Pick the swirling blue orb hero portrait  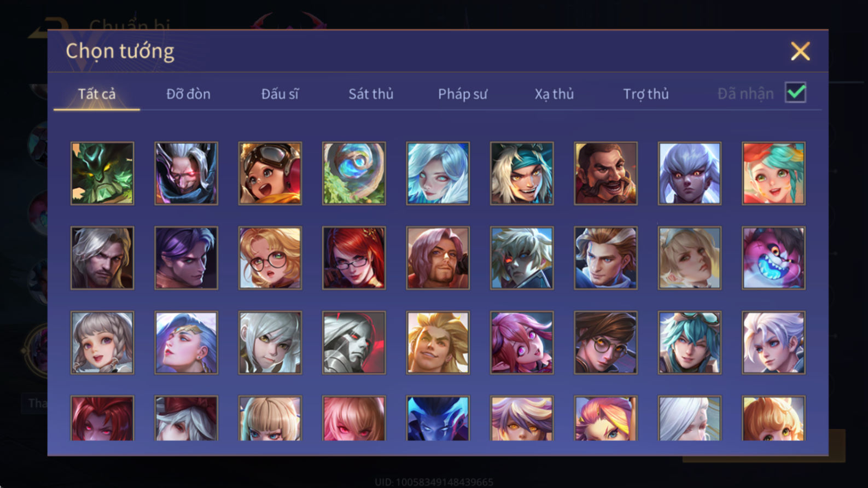(354, 173)
